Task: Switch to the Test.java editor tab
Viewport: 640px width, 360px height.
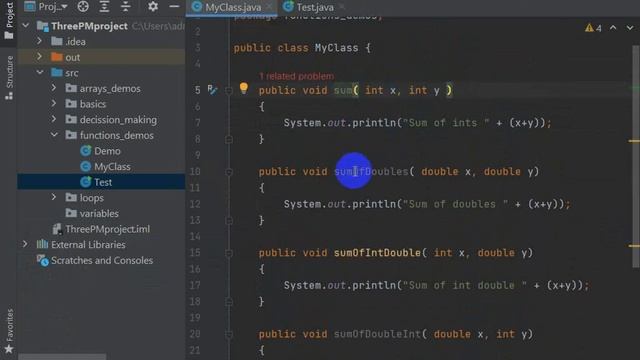Action: (315, 7)
